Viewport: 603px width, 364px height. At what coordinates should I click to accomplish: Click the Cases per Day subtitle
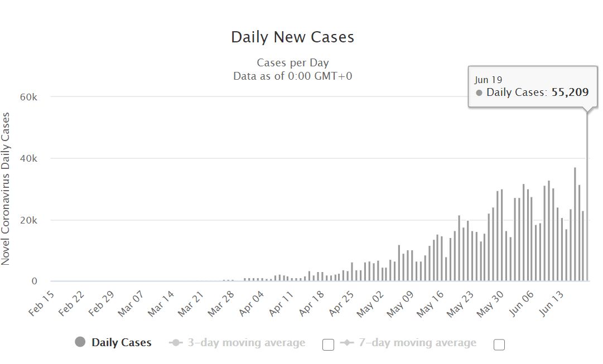click(x=293, y=62)
